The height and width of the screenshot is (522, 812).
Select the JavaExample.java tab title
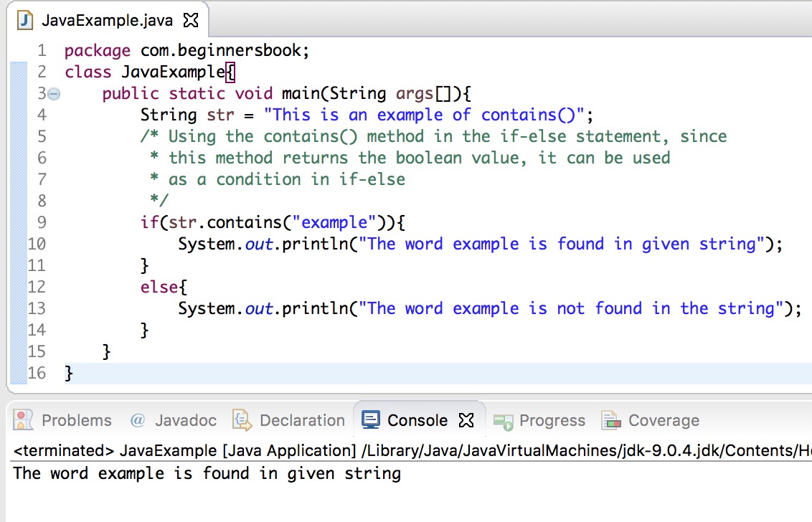pyautogui.click(x=107, y=20)
